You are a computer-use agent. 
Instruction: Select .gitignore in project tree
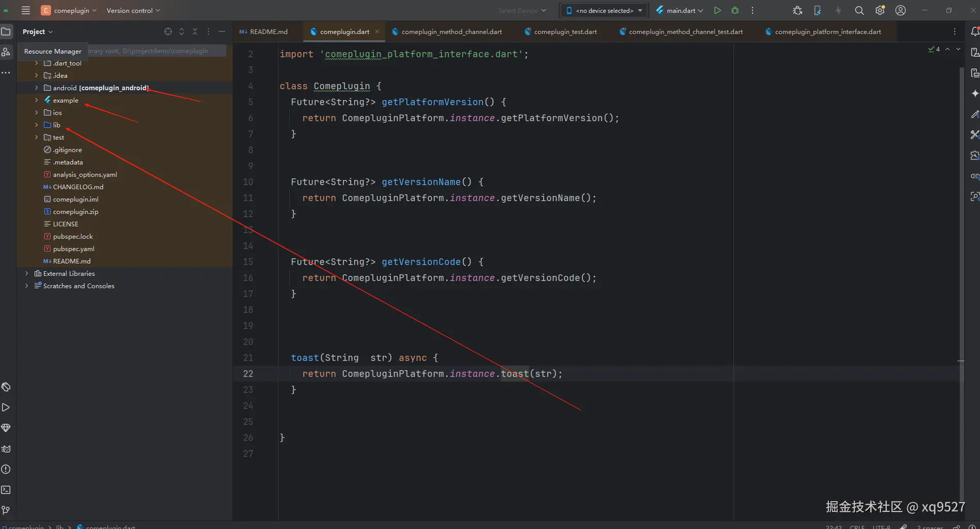[x=67, y=150]
